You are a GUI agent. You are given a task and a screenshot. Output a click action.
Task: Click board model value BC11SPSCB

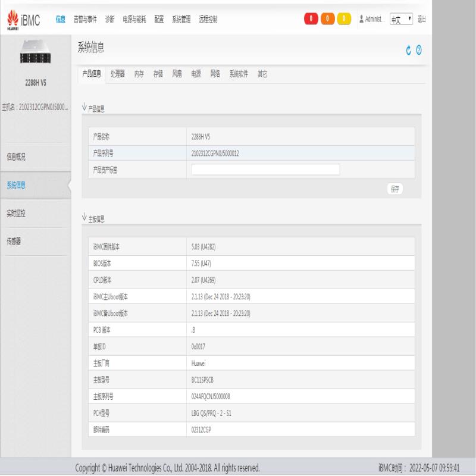pos(202,380)
